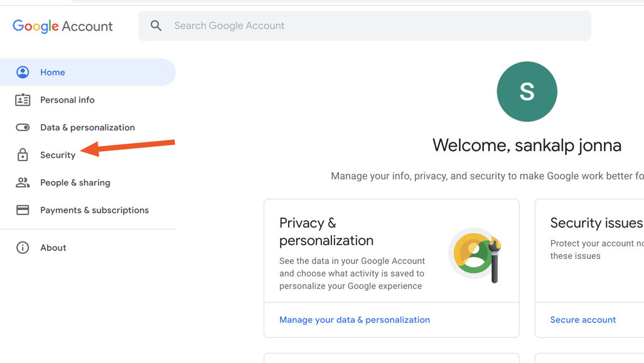Click the Security padlock icon
Viewport: 644px width, 363px height.
click(23, 155)
